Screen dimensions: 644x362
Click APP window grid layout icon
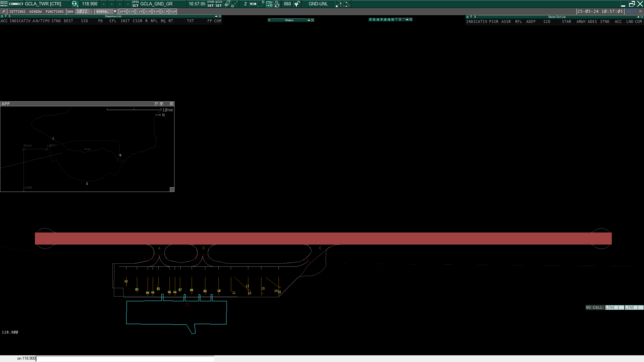pos(162,104)
